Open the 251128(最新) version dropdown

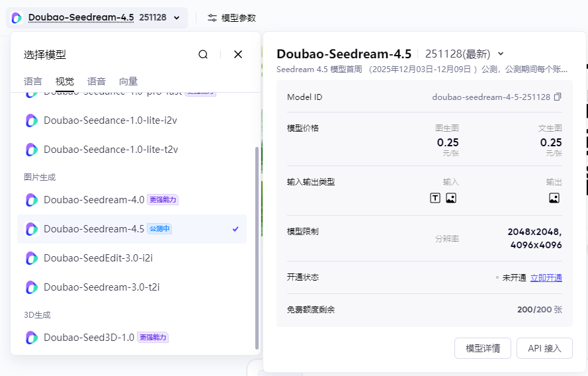(x=501, y=54)
